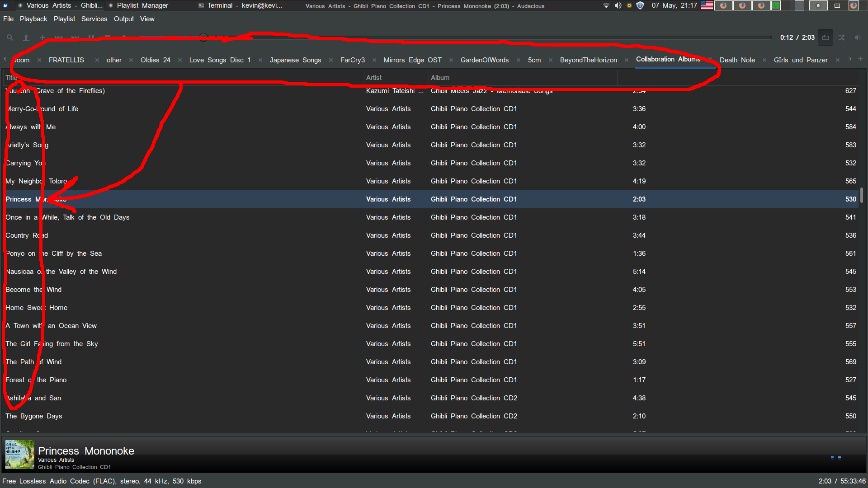Screen dimensions: 868x488
Task: Click the green system monitor tray icon
Action: click(776, 5)
